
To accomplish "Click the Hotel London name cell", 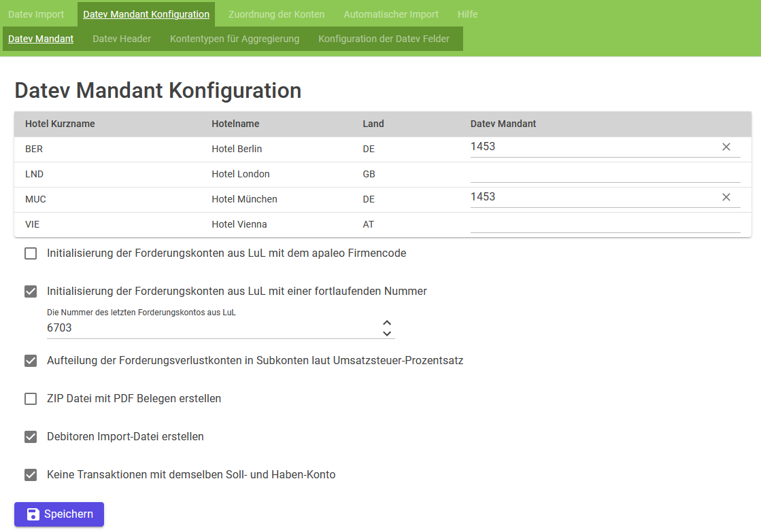I will tap(241, 174).
